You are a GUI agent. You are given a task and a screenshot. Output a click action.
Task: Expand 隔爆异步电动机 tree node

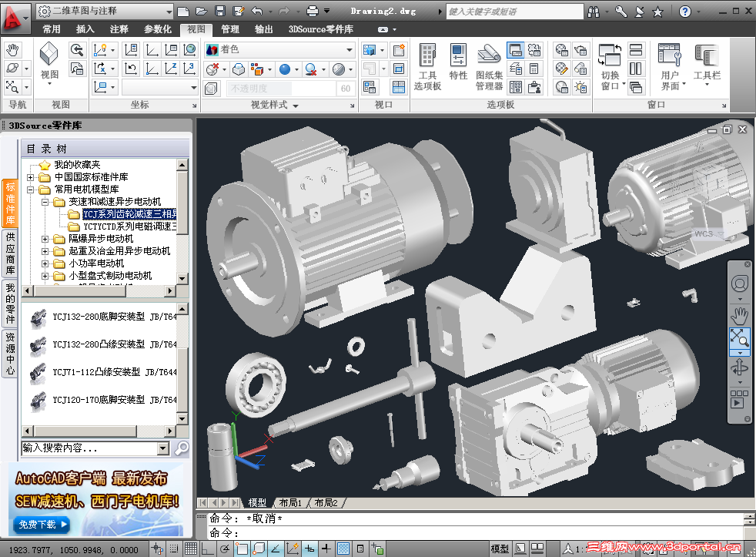(45, 239)
